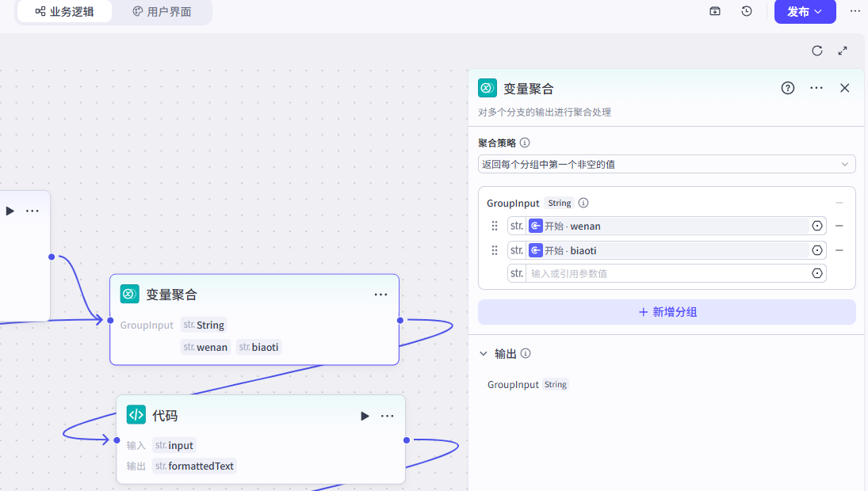Click the version history clock icon
868x491 pixels.
pyautogui.click(x=747, y=12)
